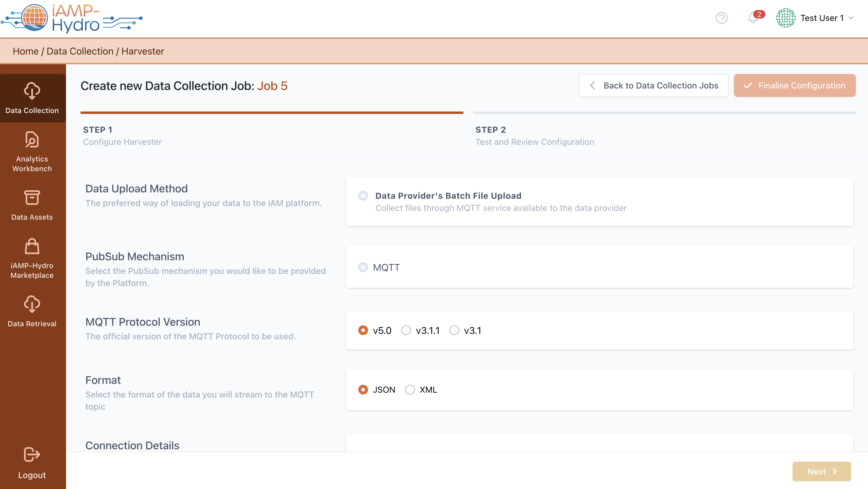Viewport: 868px width, 489px height.
Task: Open Analytics Workbench from sidebar
Action: tap(32, 140)
